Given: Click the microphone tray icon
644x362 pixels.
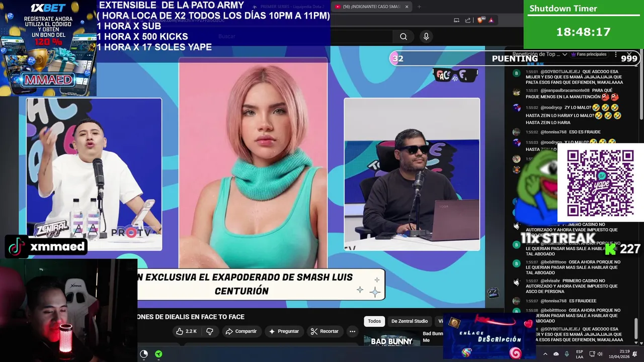Looking at the screenshot, I should (x=567, y=354).
